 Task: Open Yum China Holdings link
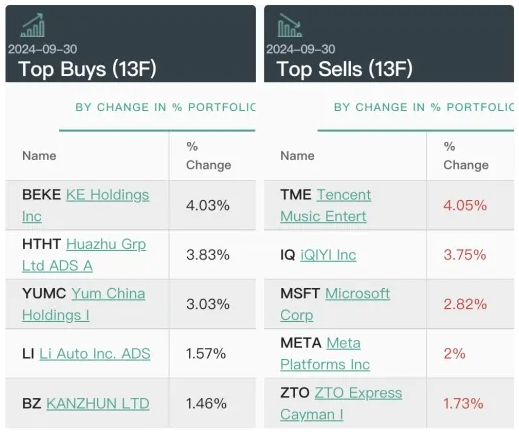coord(84,304)
